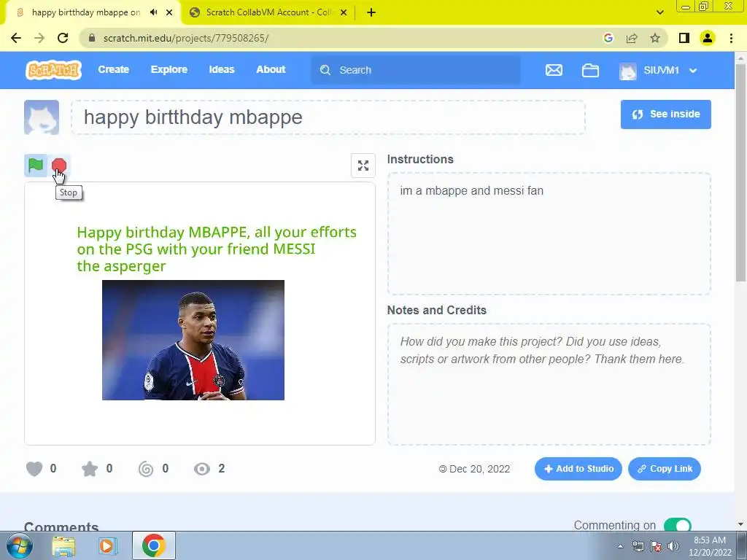Viewport: 747px width, 560px height.
Task: Click the remix spiral icon
Action: (146, 469)
